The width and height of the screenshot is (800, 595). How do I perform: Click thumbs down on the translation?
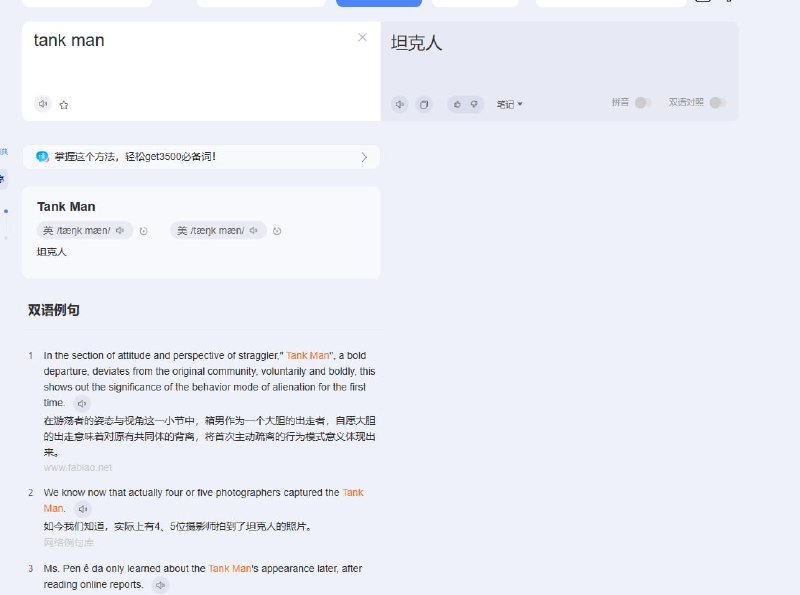(474, 104)
